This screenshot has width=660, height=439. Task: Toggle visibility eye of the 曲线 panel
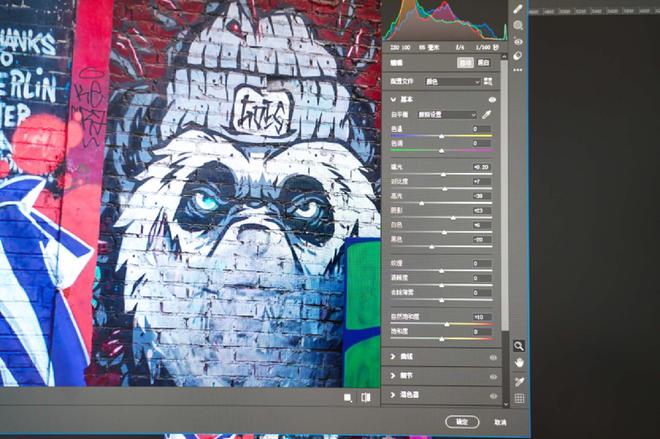pyautogui.click(x=493, y=357)
